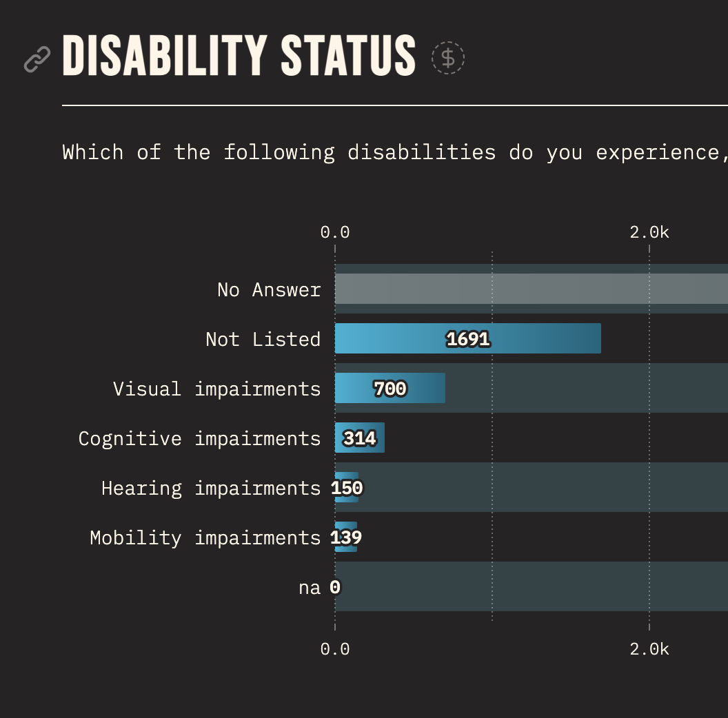Click the 2.0k axis label at top
This screenshot has height=718, width=728.
(648, 232)
